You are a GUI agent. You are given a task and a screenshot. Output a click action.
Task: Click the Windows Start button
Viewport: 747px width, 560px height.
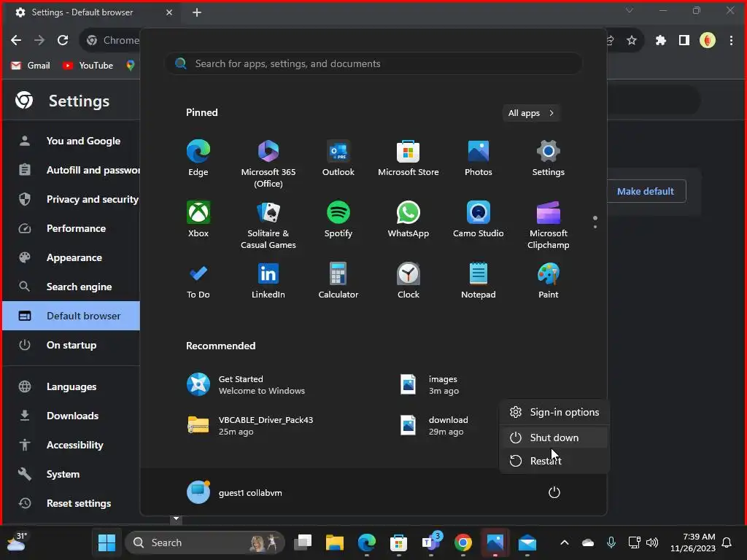(107, 542)
